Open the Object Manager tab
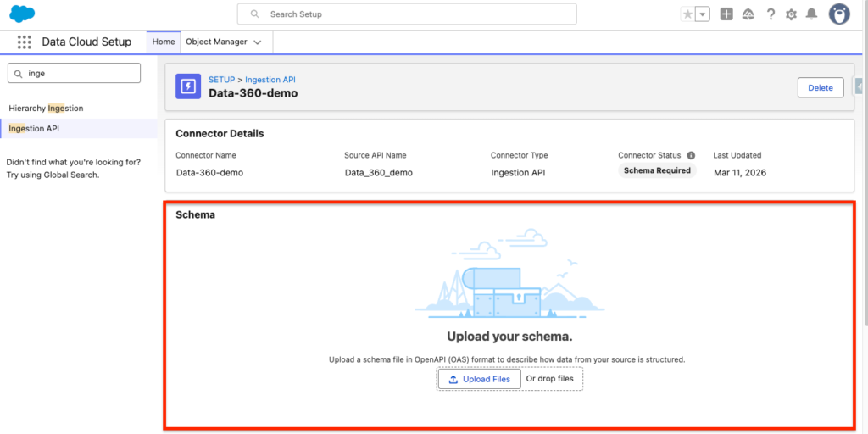 point(216,42)
